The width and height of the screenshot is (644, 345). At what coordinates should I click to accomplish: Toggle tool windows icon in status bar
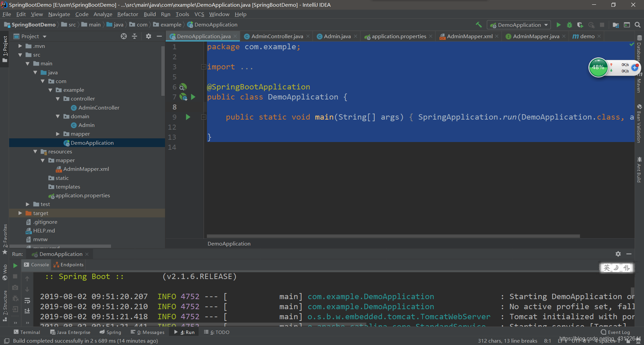(x=6, y=341)
